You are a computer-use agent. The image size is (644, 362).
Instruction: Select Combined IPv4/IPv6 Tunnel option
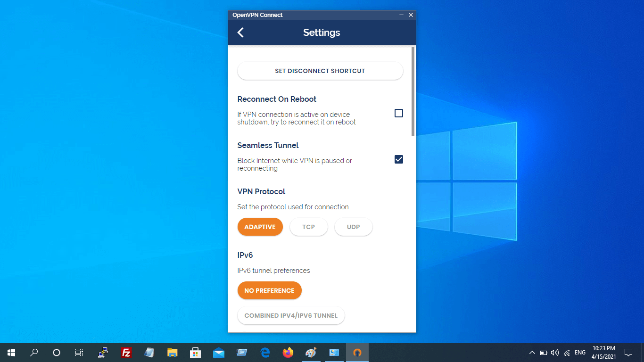pos(291,315)
